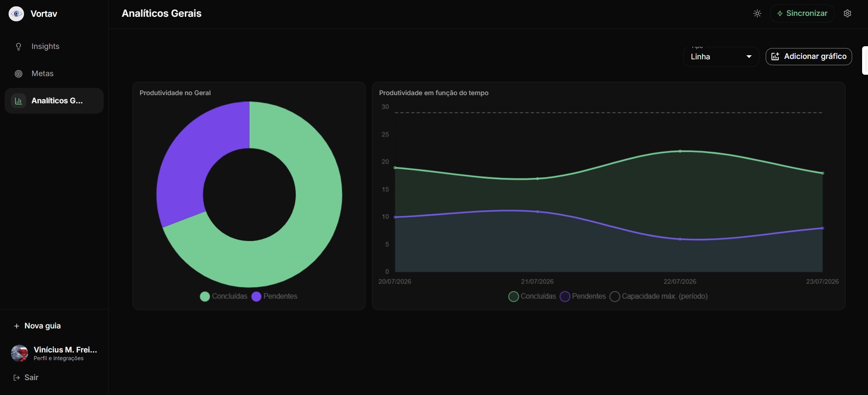The height and width of the screenshot is (395, 868).
Task: Open Vinícius M. Frei... profile
Action: (54, 353)
